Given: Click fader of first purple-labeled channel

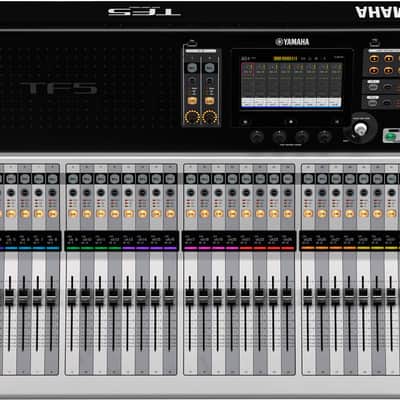Looking at the screenshot, I should [127, 296].
